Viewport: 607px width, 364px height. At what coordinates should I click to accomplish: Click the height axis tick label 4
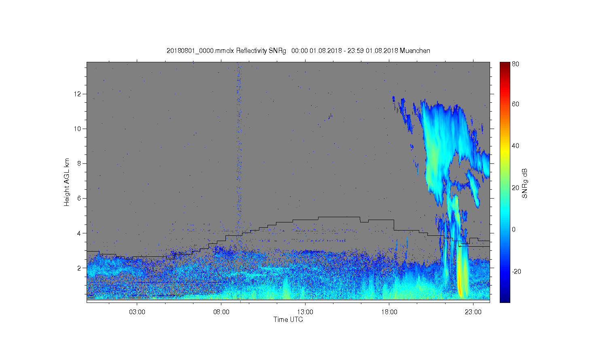[80, 233]
